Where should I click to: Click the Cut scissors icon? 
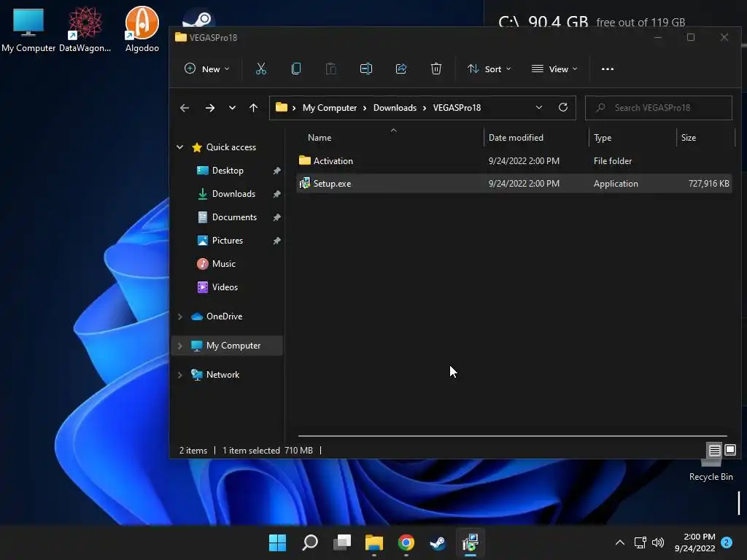pyautogui.click(x=261, y=69)
